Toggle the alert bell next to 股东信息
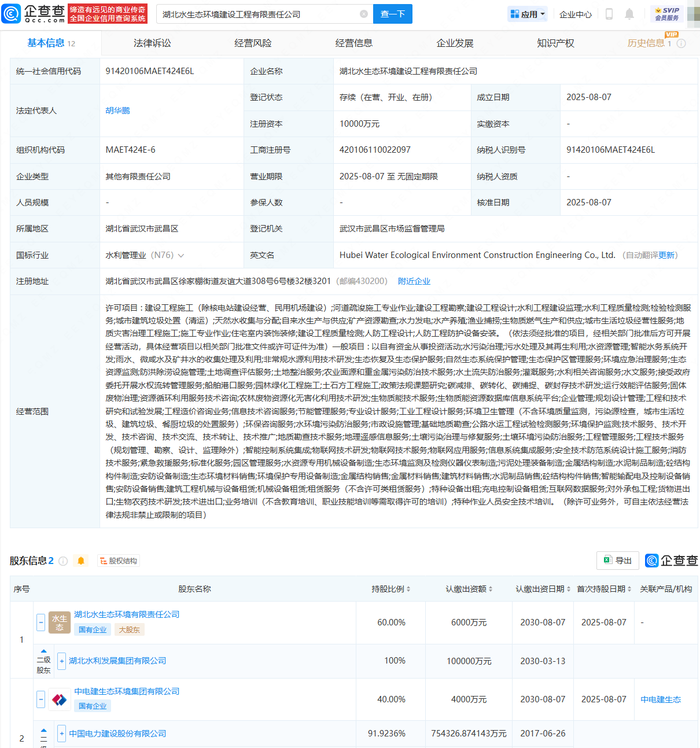The width and height of the screenshot is (700, 748). pyautogui.click(x=81, y=561)
